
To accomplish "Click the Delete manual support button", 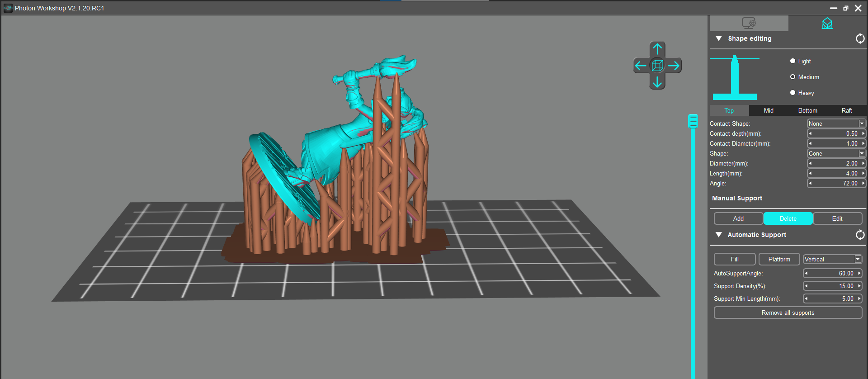I will 788,218.
